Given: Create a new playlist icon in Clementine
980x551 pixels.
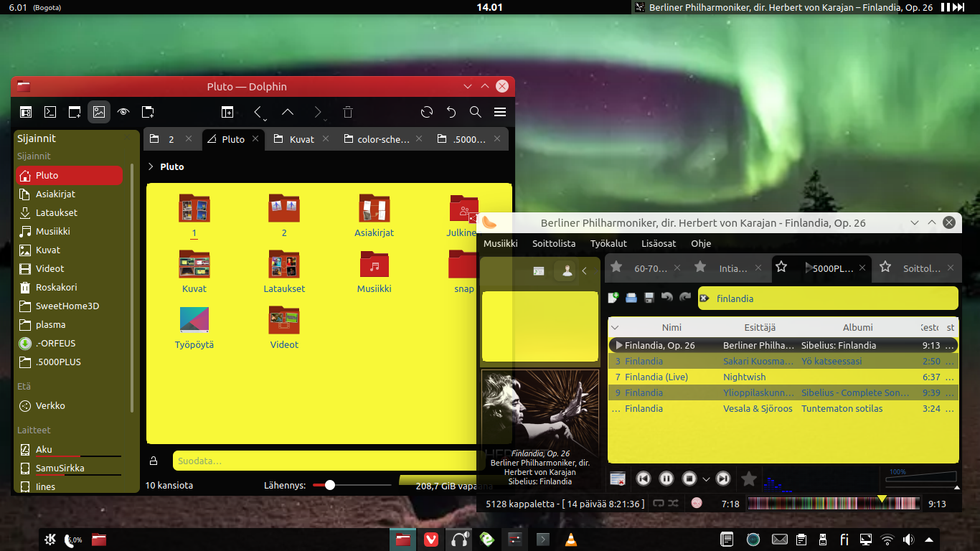Looking at the screenshot, I should click(x=613, y=297).
